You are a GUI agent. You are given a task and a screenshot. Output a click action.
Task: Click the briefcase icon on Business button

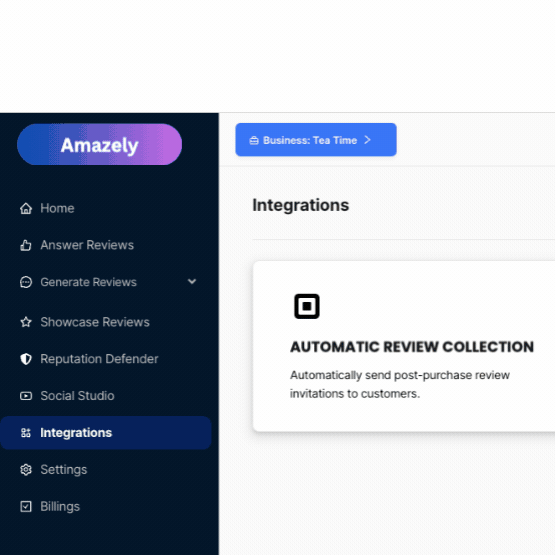click(254, 141)
